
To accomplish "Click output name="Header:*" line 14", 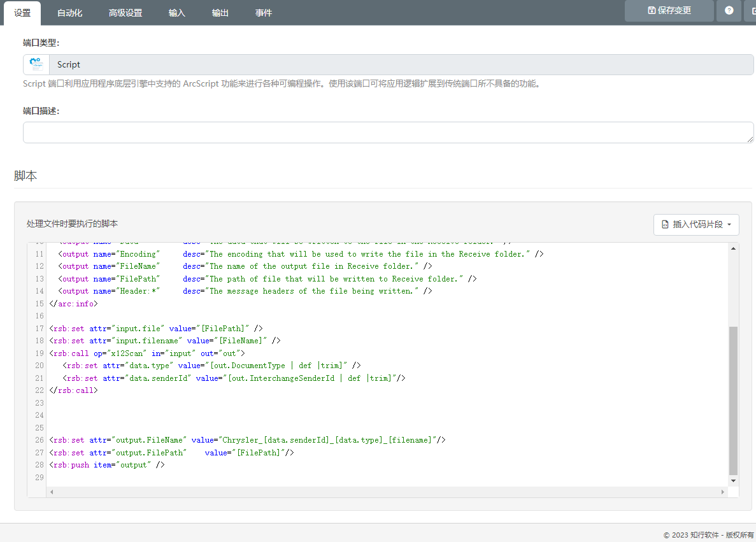I will click(245, 291).
